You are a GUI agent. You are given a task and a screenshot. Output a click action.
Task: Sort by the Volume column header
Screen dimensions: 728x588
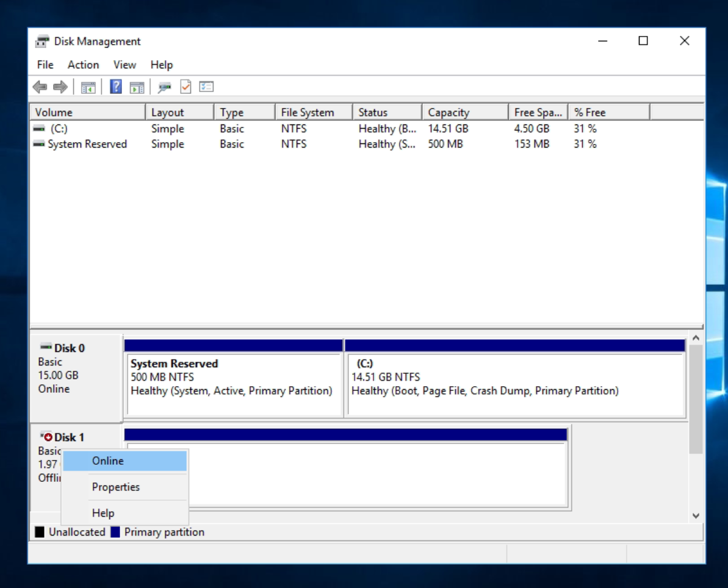click(88, 112)
